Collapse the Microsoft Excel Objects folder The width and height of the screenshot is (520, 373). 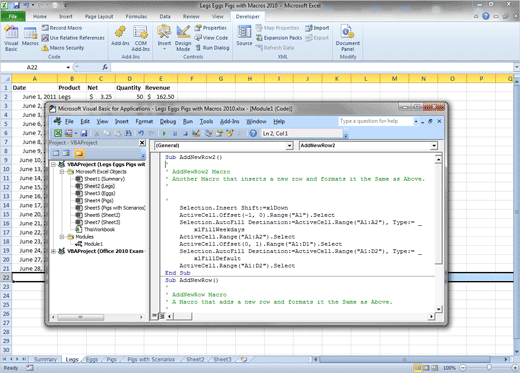click(62, 172)
